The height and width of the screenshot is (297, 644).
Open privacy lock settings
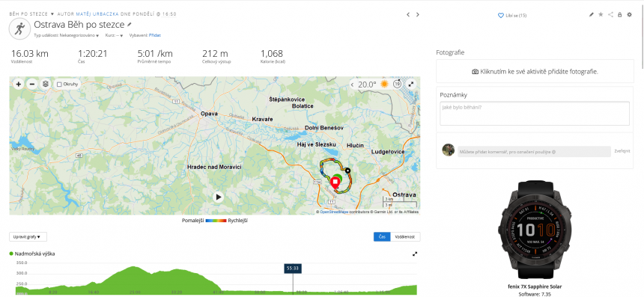click(x=620, y=15)
